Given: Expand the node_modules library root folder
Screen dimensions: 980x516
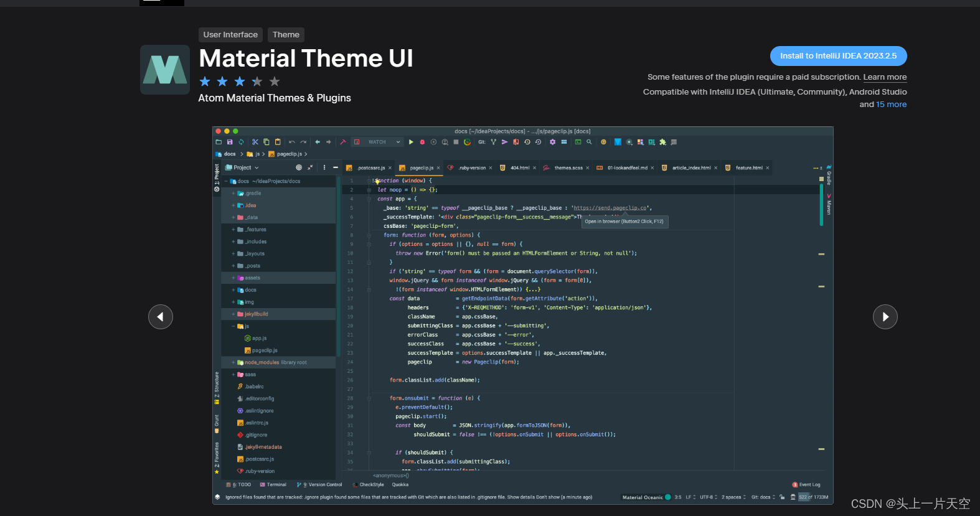Looking at the screenshot, I should (x=233, y=362).
